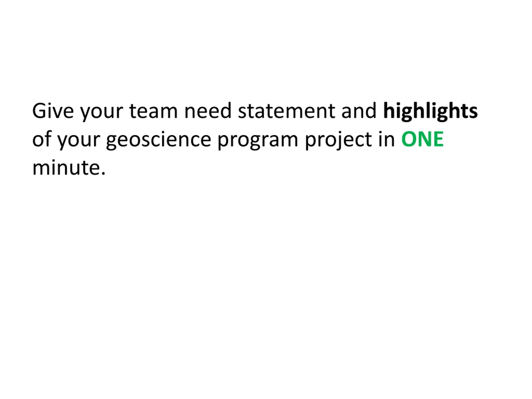The height and width of the screenshot is (399, 532).
Task: Click the bold word "highlights"
Action: [430, 111]
